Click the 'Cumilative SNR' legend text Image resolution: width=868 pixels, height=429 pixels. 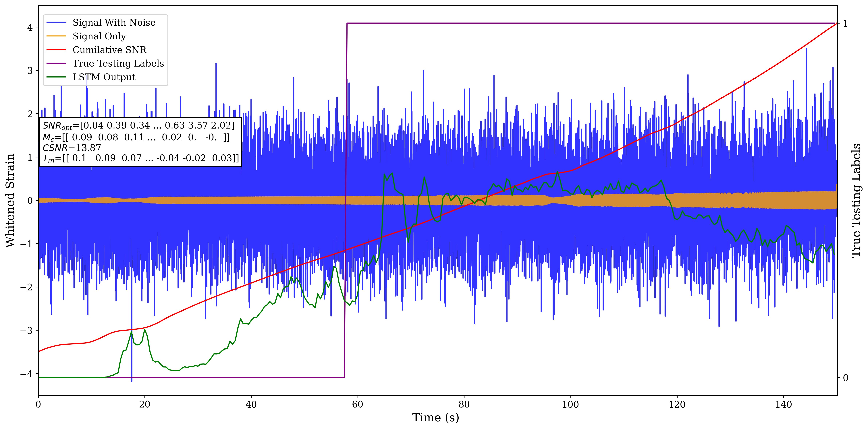point(109,50)
